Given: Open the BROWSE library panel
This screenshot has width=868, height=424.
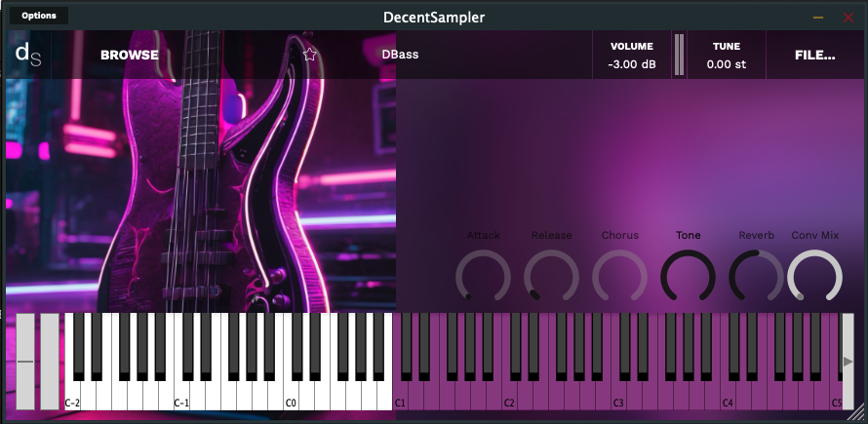Looking at the screenshot, I should 130,55.
